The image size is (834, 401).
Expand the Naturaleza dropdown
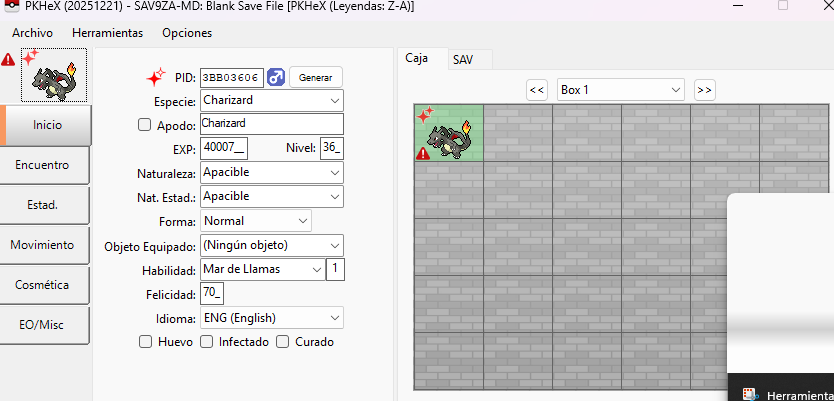(271, 173)
